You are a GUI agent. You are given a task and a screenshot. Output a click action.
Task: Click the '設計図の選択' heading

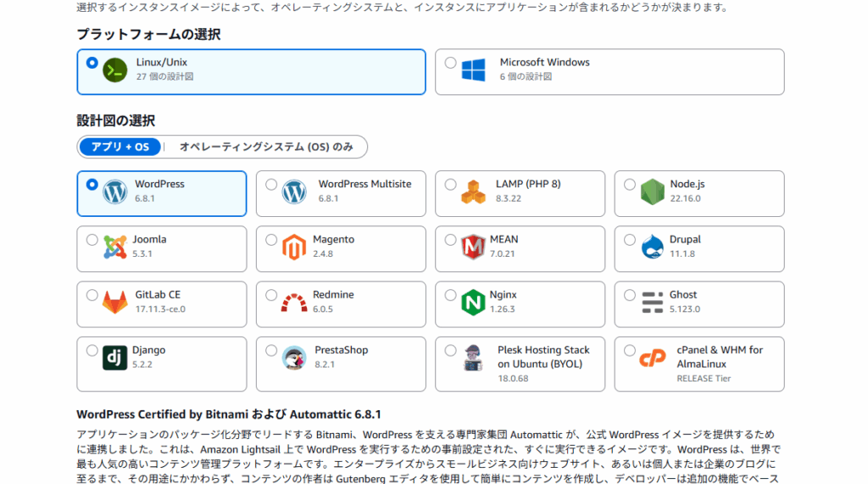pos(115,120)
